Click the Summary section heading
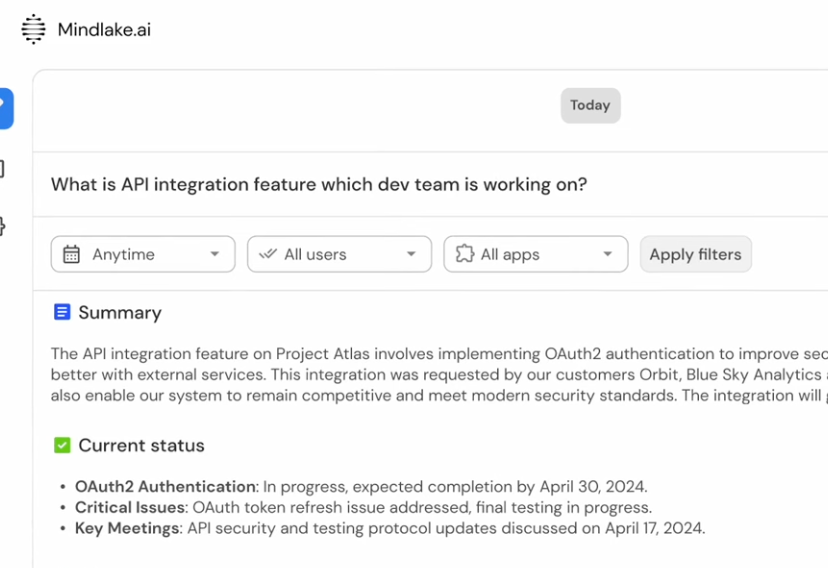This screenshot has width=828, height=568. (x=120, y=313)
